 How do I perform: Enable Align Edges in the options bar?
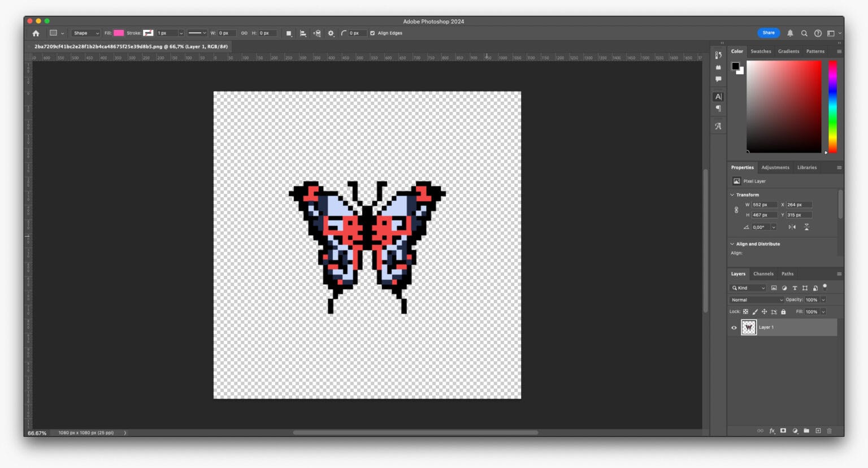(372, 33)
